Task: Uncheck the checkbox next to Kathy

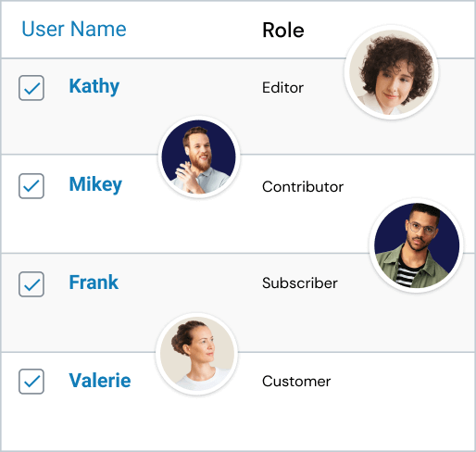Action: click(x=31, y=88)
